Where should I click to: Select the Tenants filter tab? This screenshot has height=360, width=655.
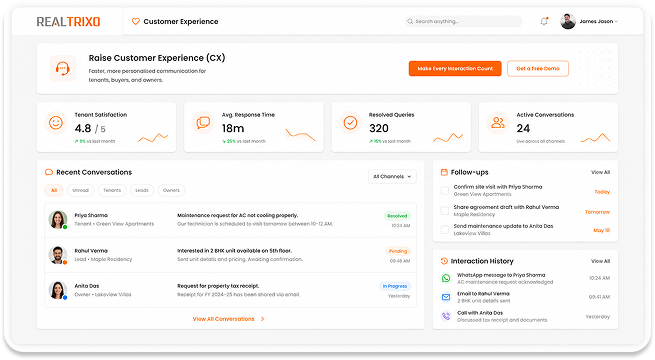112,190
